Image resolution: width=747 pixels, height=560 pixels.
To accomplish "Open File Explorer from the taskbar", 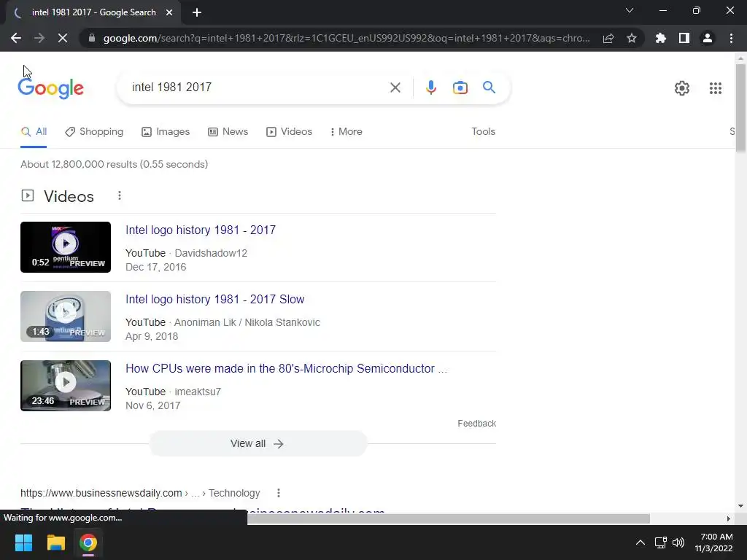I will (x=55, y=542).
